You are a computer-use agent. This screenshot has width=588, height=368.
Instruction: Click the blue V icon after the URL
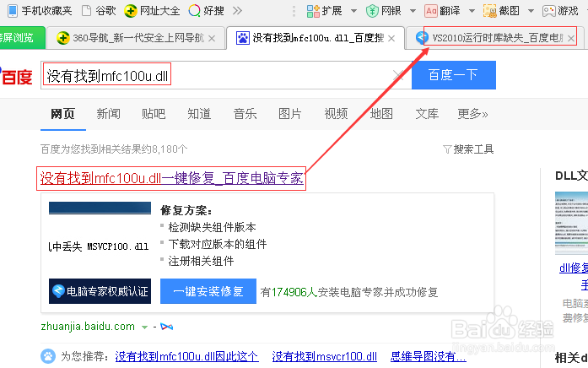click(166, 327)
